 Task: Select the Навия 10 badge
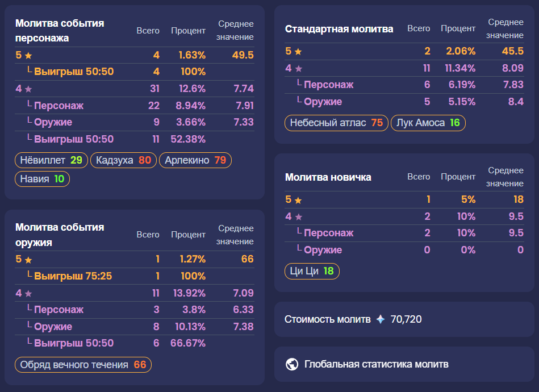coord(42,179)
